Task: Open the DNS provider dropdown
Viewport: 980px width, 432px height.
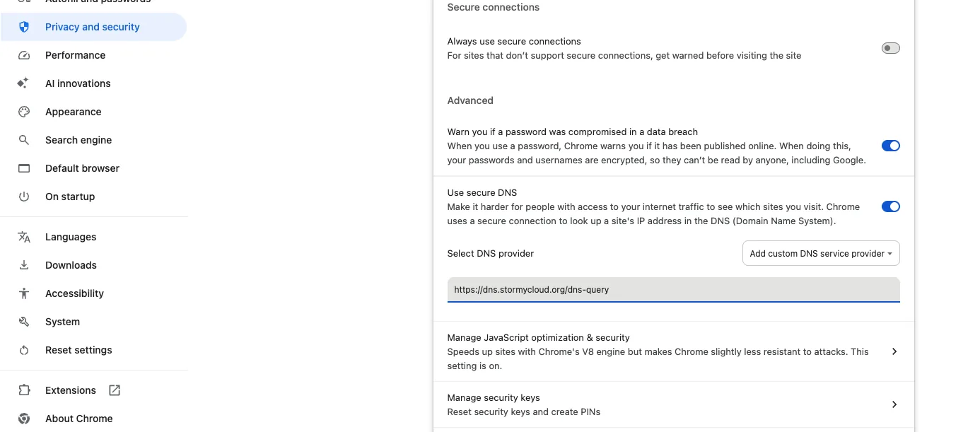Action: click(820, 253)
